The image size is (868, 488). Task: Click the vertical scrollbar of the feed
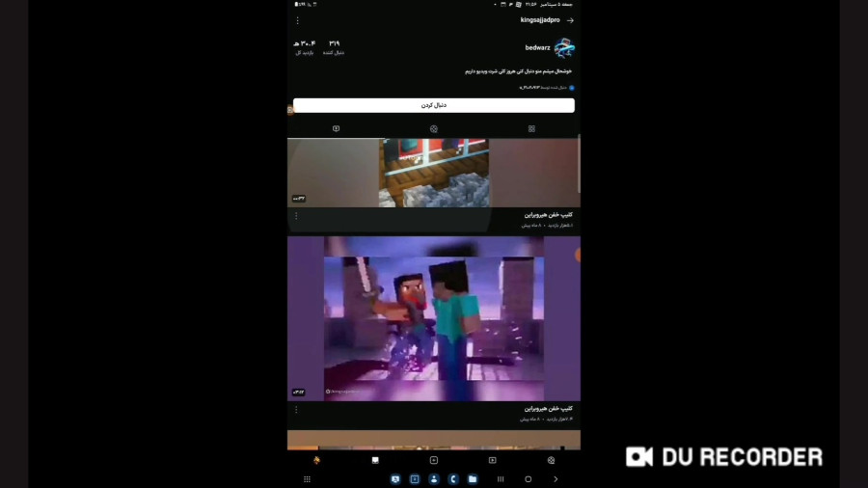click(579, 163)
